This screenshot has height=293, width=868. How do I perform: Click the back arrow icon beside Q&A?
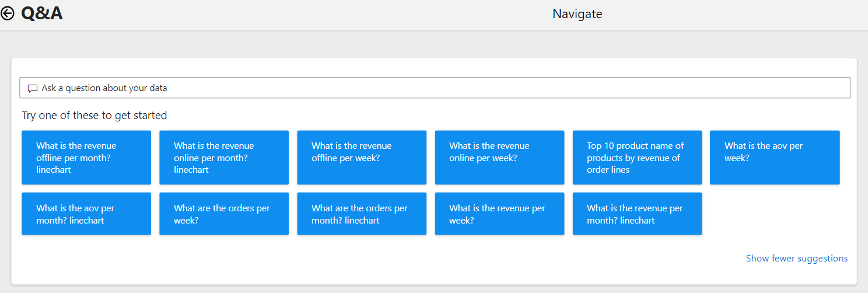pos(8,13)
